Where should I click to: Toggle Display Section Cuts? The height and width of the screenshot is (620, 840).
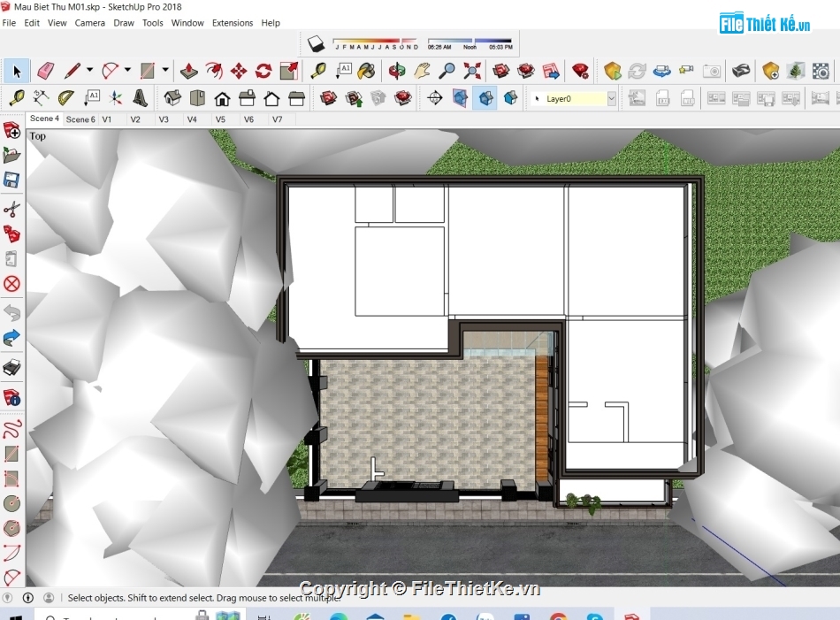click(x=486, y=98)
